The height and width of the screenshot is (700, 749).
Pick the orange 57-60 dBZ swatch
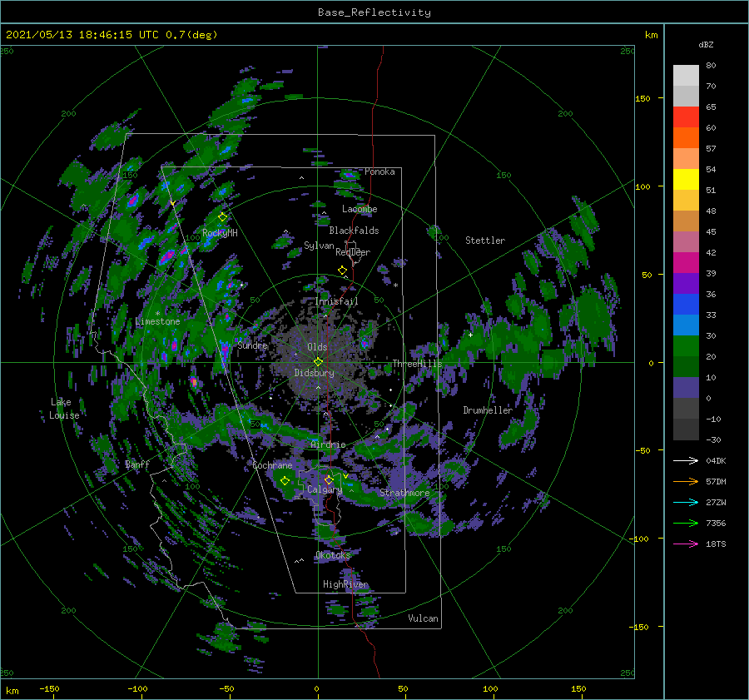pos(686,138)
